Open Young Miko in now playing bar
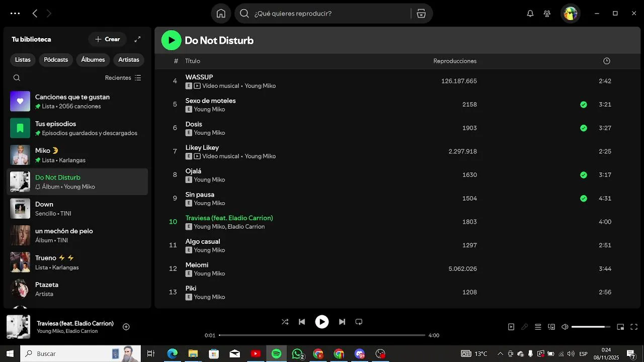The height and width of the screenshot is (362, 644). (50, 331)
